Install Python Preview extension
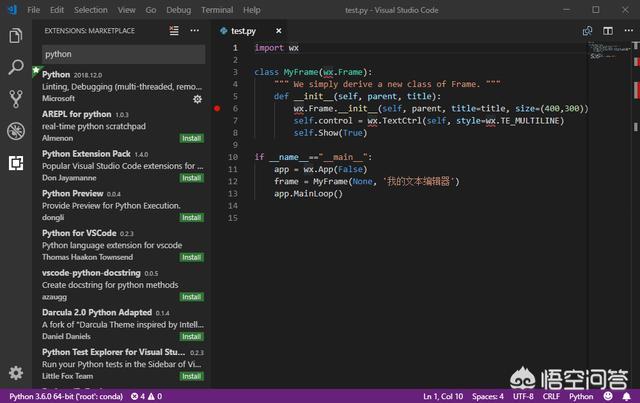Viewport: 640px width, 403px height. click(x=191, y=218)
